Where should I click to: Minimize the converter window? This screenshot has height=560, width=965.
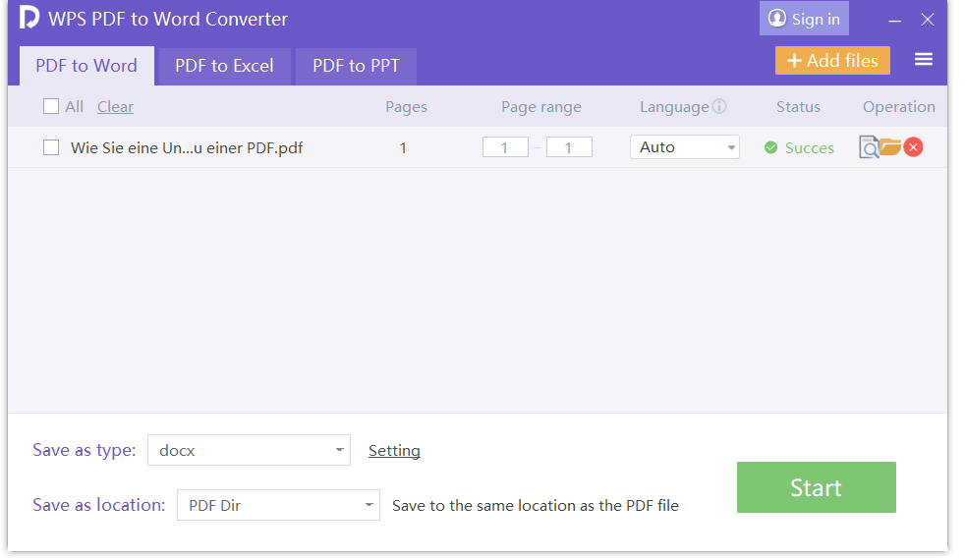coord(894,20)
